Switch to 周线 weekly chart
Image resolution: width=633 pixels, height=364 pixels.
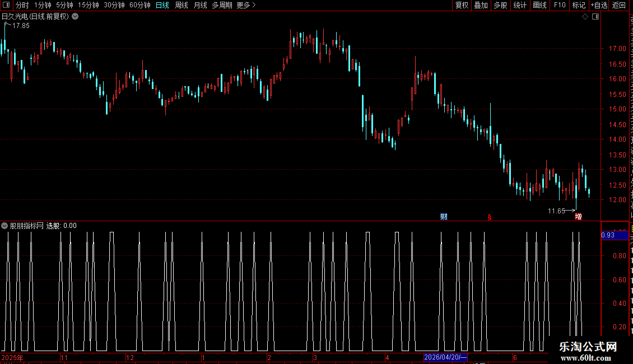[x=181, y=5]
